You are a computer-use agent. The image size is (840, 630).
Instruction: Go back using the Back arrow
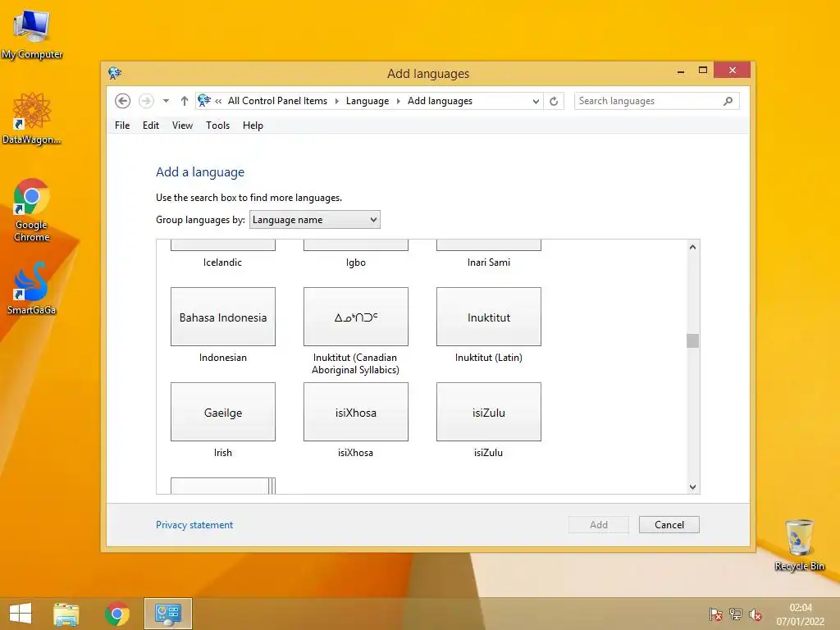point(123,101)
